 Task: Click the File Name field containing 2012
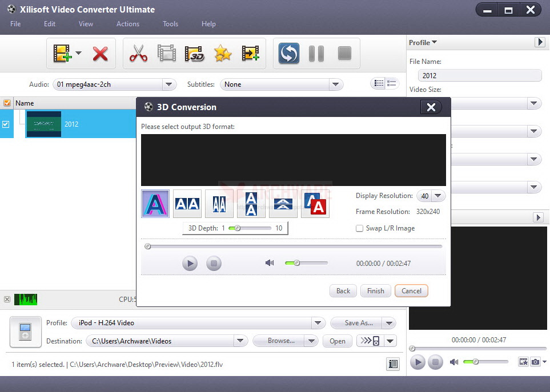480,75
